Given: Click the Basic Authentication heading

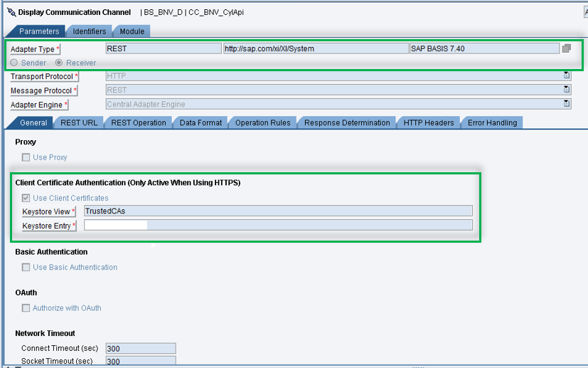Looking at the screenshot, I should tap(51, 252).
